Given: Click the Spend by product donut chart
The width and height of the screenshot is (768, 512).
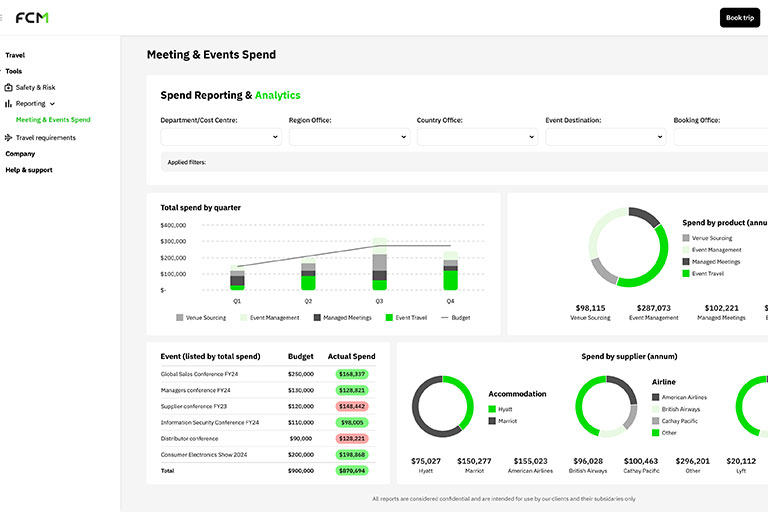Looking at the screenshot, I should coord(628,247).
